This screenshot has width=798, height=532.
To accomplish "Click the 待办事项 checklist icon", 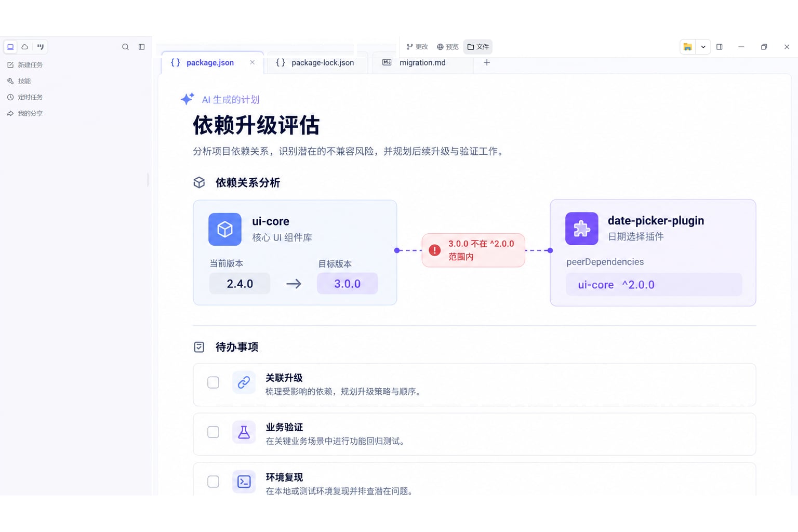I will (x=199, y=347).
